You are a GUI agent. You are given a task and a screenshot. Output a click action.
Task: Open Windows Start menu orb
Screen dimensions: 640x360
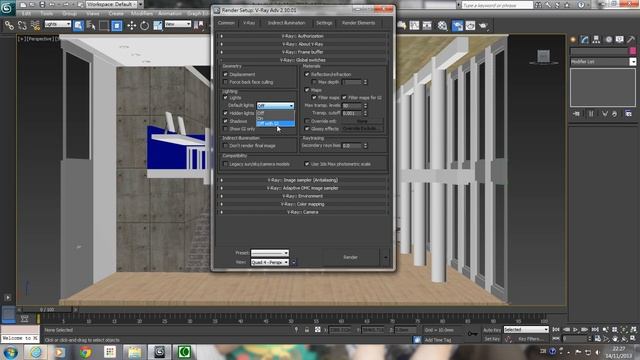[x=11, y=352]
